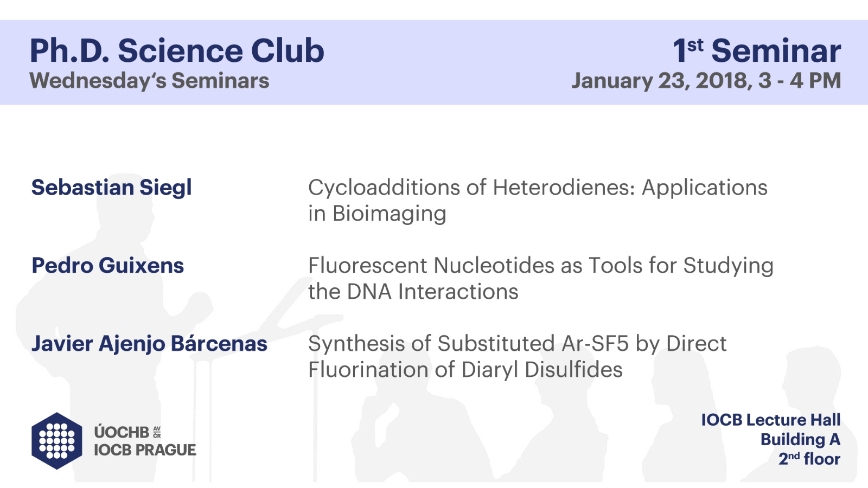The image size is (868, 488).
Task: Click the 1st Seminar heading
Action: point(757,51)
